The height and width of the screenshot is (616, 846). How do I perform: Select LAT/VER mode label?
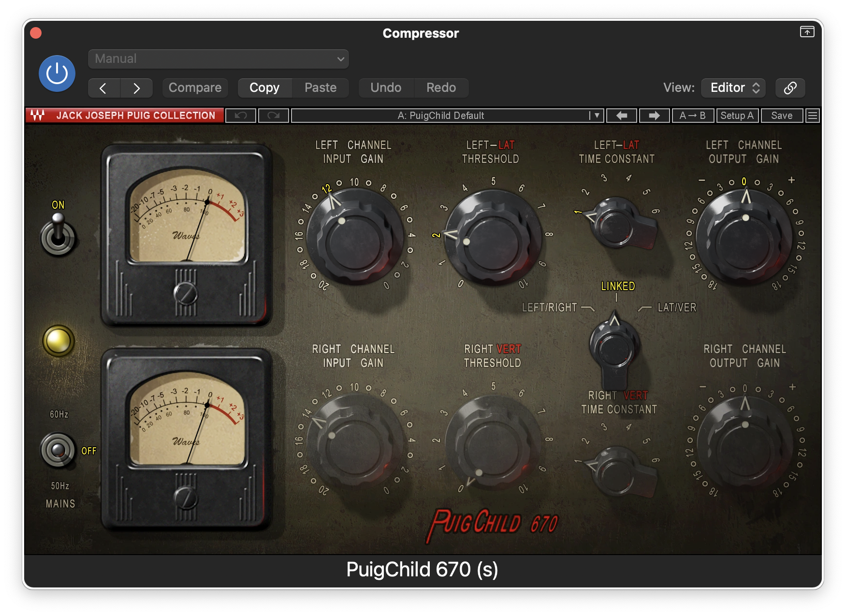tap(677, 308)
